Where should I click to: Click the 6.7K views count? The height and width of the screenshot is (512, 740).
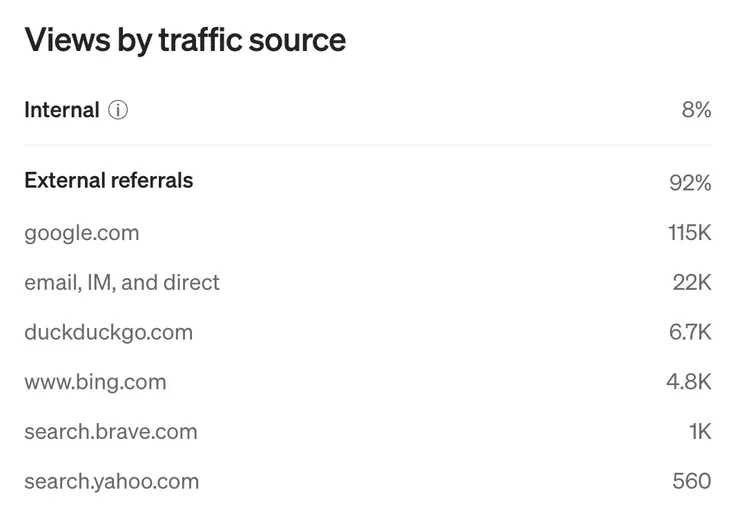[690, 332]
